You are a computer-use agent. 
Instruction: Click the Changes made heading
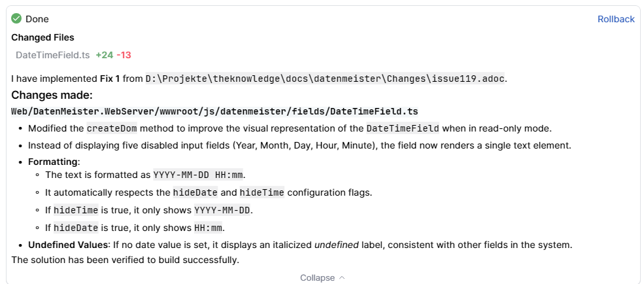coord(52,95)
